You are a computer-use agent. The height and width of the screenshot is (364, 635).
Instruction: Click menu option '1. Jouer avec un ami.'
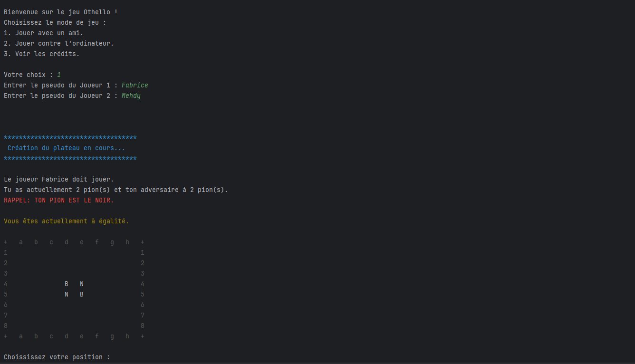[x=44, y=33]
